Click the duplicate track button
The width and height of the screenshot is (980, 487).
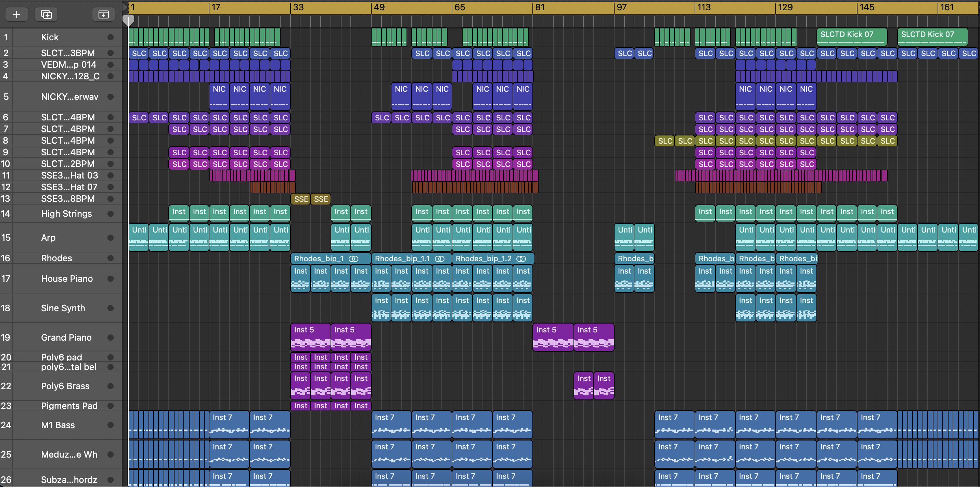46,14
